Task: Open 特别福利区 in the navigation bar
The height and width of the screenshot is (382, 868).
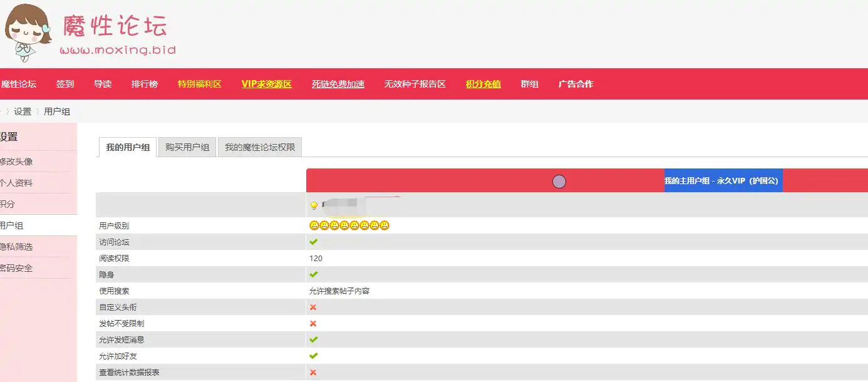Action: 200,84
